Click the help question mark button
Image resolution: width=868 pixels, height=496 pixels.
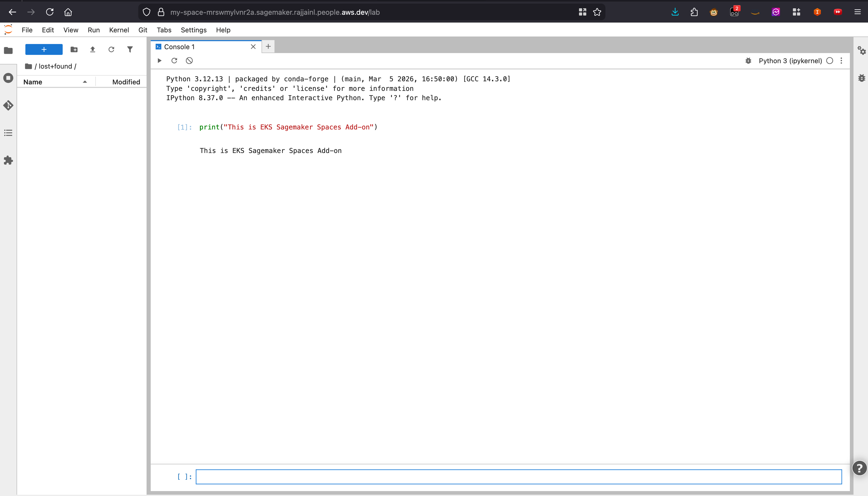(x=859, y=468)
